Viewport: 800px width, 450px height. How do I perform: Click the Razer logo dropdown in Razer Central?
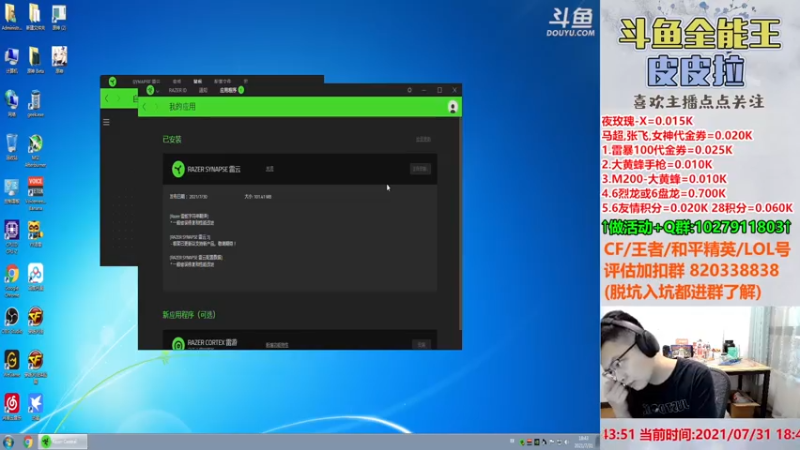coord(152,90)
